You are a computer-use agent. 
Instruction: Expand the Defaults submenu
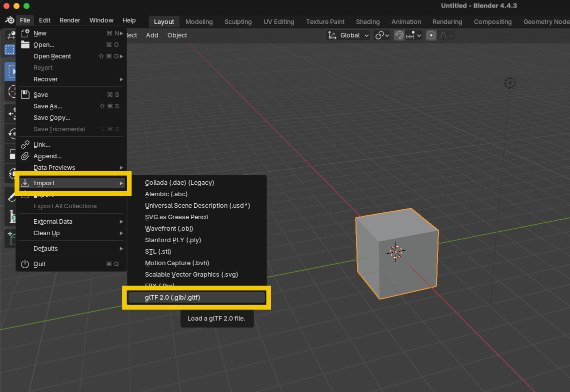71,249
